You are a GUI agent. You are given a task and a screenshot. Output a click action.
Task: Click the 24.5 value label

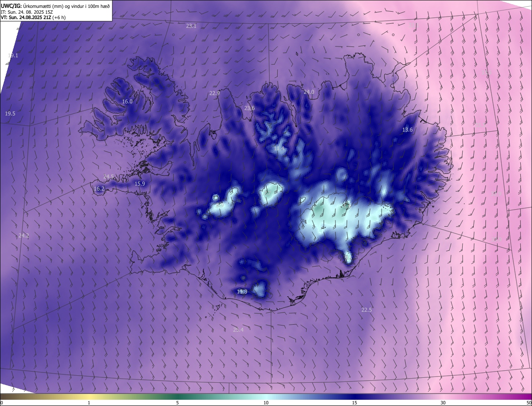pyautogui.click(x=108, y=177)
